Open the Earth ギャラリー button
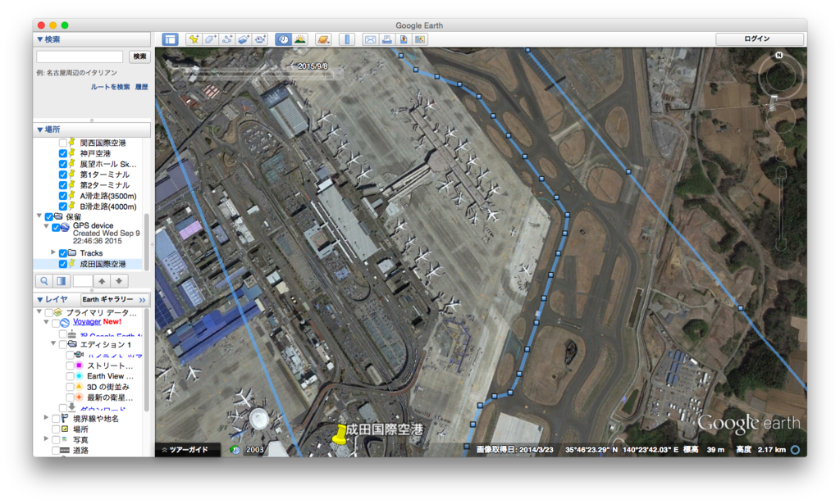The height and width of the screenshot is (504, 840). (114, 300)
